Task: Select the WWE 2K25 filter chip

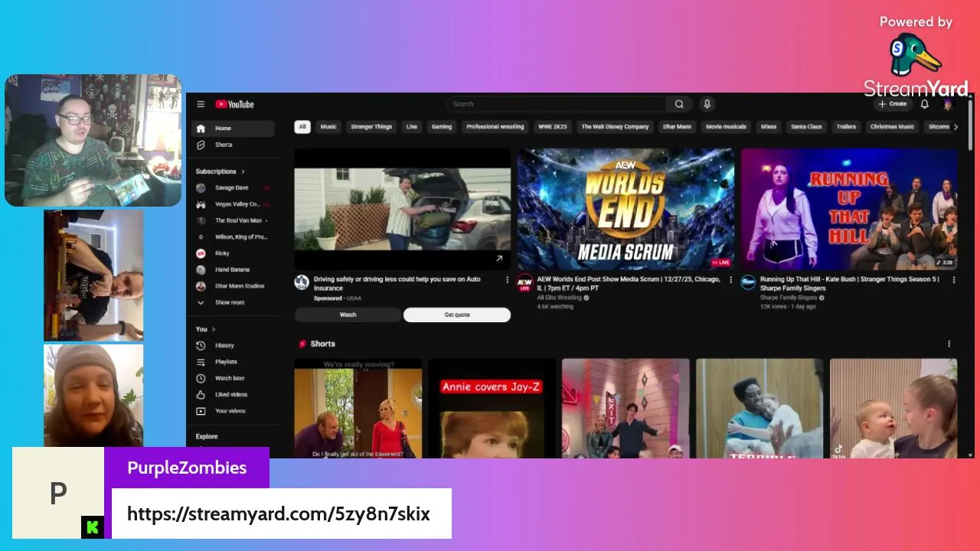Action: tap(553, 127)
